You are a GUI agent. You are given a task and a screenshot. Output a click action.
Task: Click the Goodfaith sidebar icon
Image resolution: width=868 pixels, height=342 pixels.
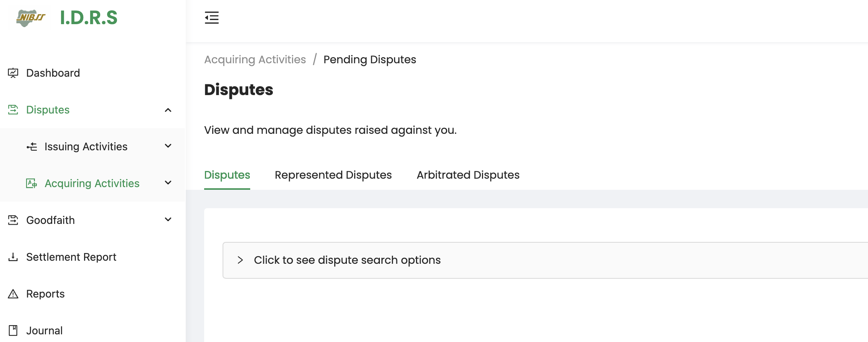(13, 220)
